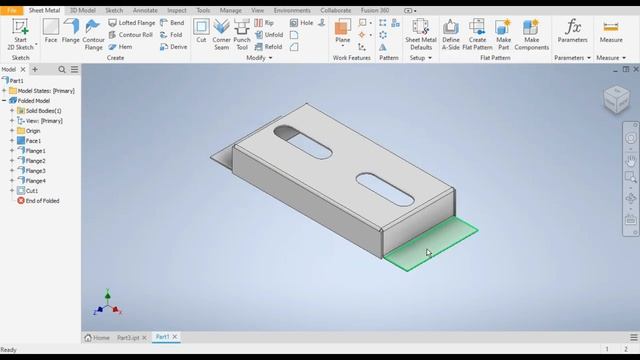Search the model browser
Image resolution: width=640 pixels, height=360 pixels.
[62, 69]
